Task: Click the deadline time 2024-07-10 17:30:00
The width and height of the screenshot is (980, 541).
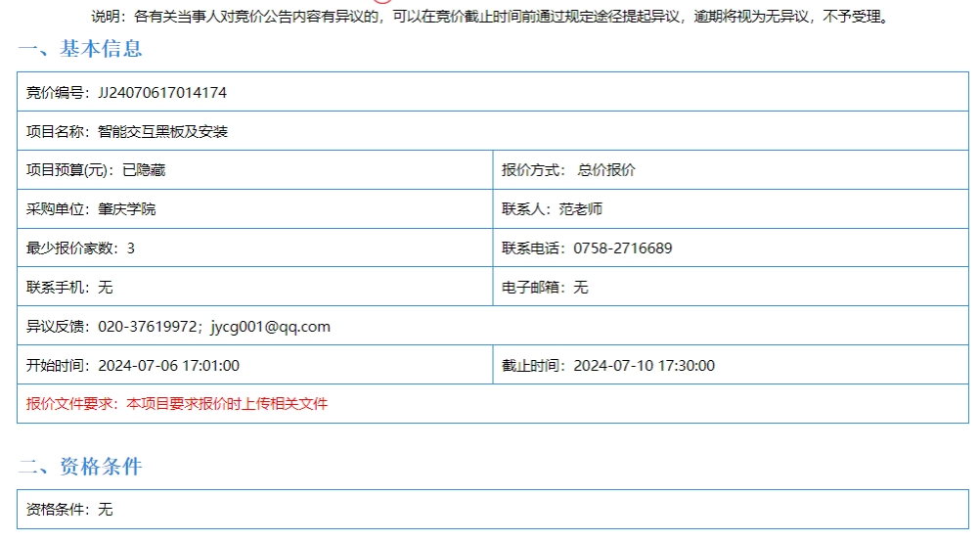Action: (644, 366)
